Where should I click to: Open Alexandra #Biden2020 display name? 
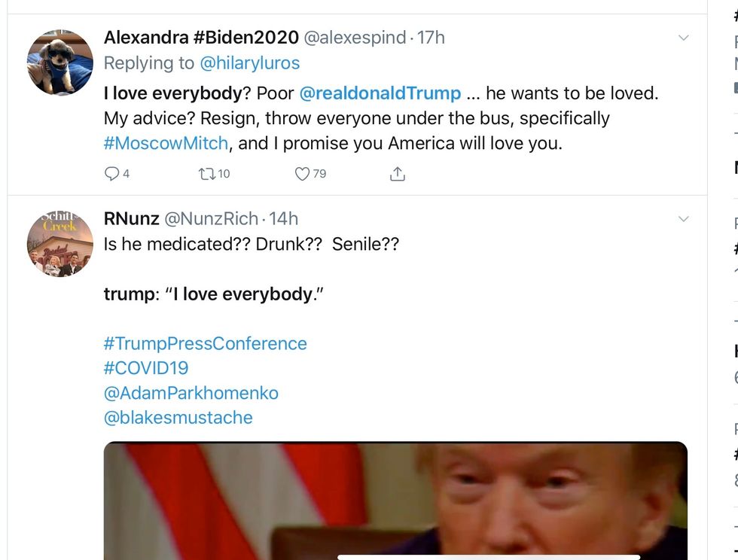tap(201, 38)
